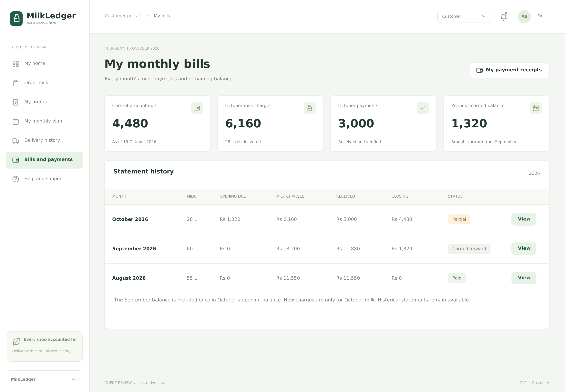This screenshot has height=392, width=565.
Task: Click the Customer portal breadcrumb link
Action: pos(122,16)
